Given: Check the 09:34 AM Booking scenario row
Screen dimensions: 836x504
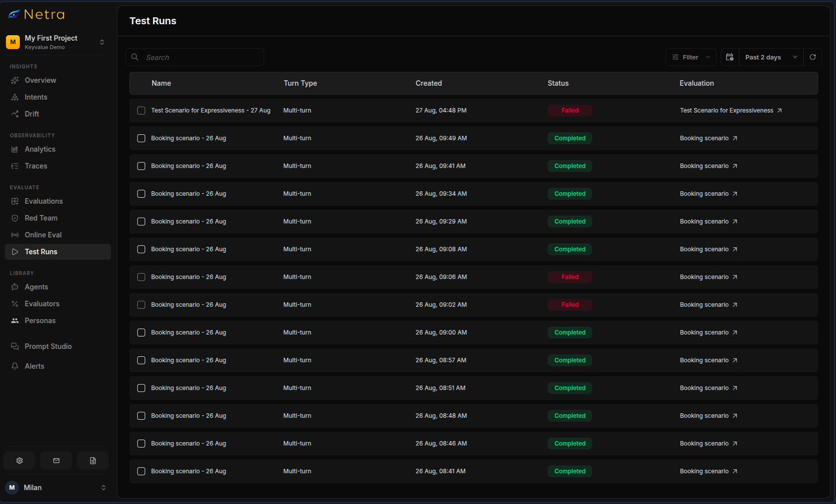Looking at the screenshot, I should [141, 194].
